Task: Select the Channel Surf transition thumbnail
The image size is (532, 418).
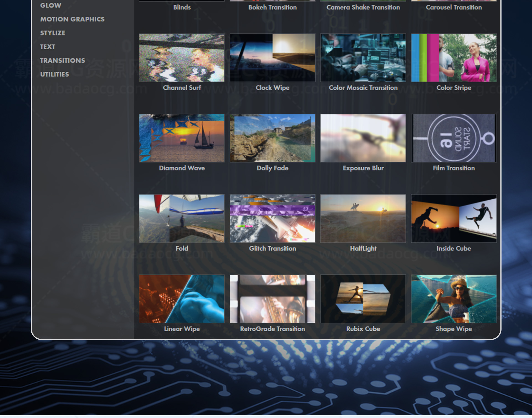Action: [181, 58]
